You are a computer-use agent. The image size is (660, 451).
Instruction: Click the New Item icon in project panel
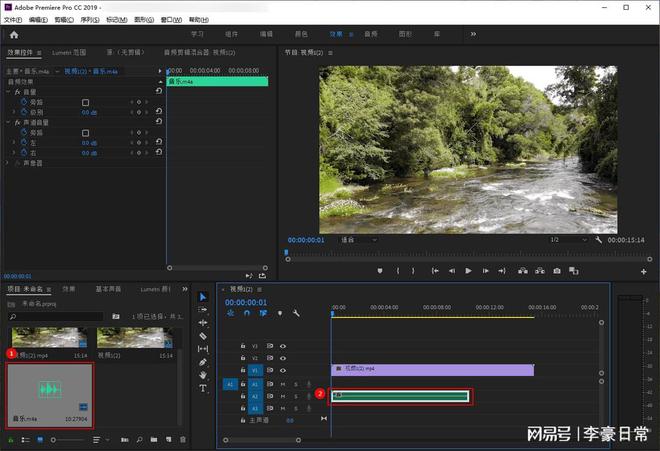tap(168, 440)
